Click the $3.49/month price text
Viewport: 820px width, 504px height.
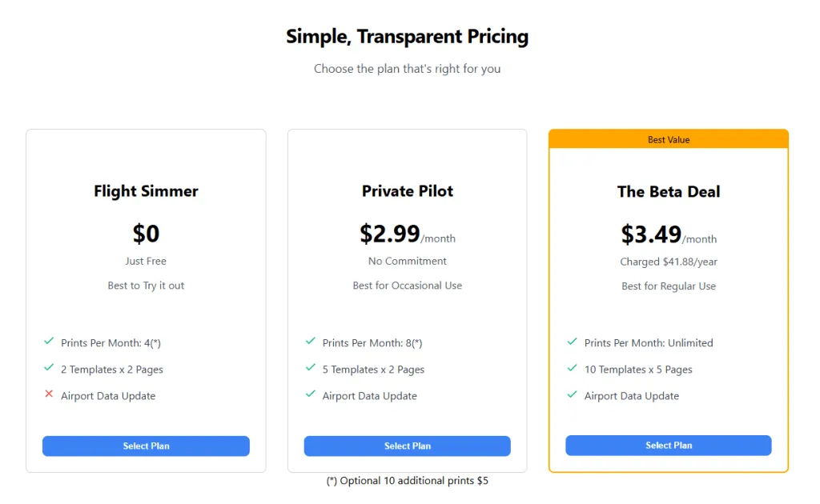[668, 235]
